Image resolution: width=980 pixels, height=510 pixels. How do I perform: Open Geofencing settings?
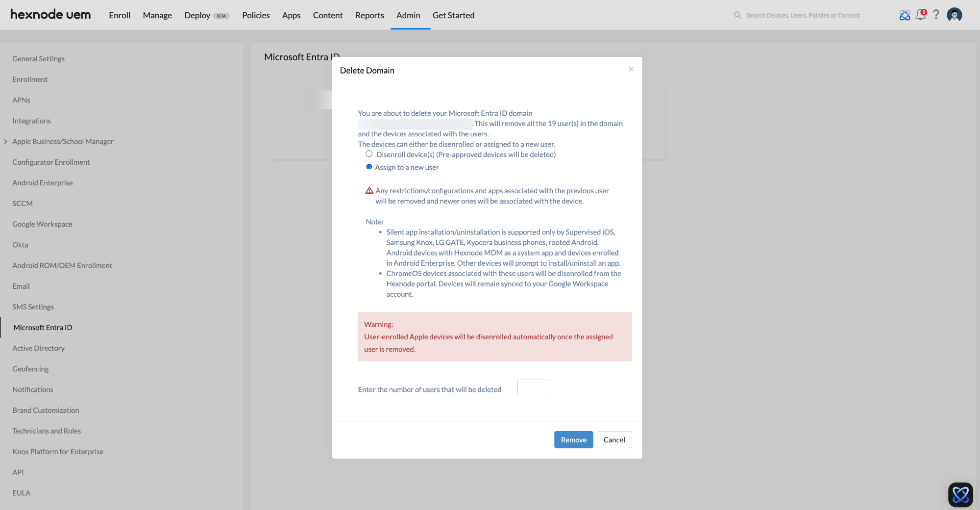point(30,369)
